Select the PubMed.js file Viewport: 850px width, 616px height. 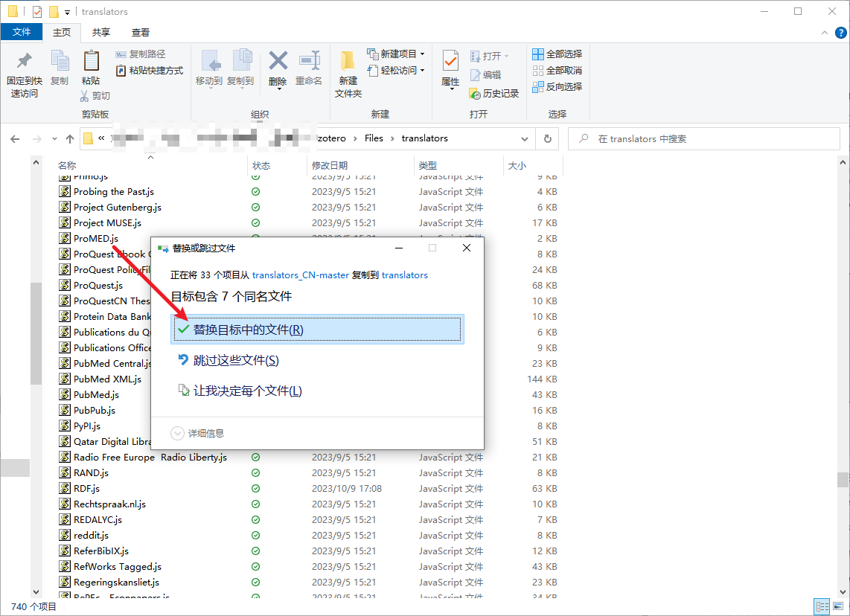(96, 395)
